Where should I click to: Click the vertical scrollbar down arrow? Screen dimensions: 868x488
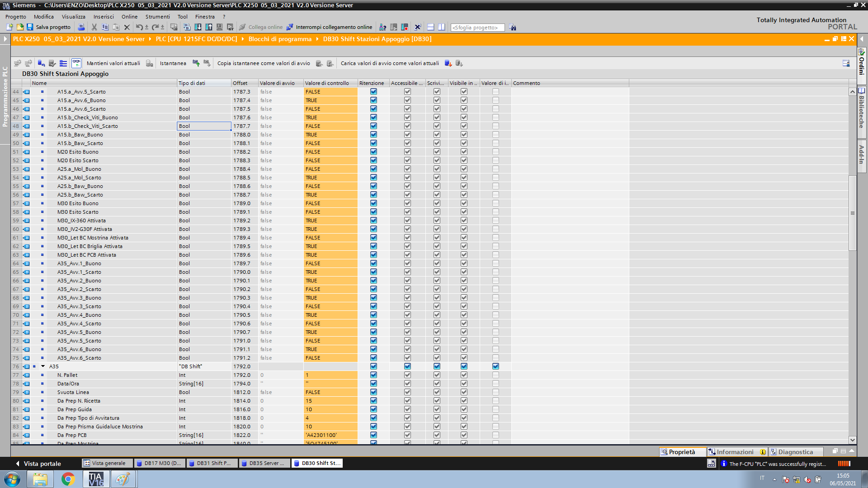[x=852, y=440]
